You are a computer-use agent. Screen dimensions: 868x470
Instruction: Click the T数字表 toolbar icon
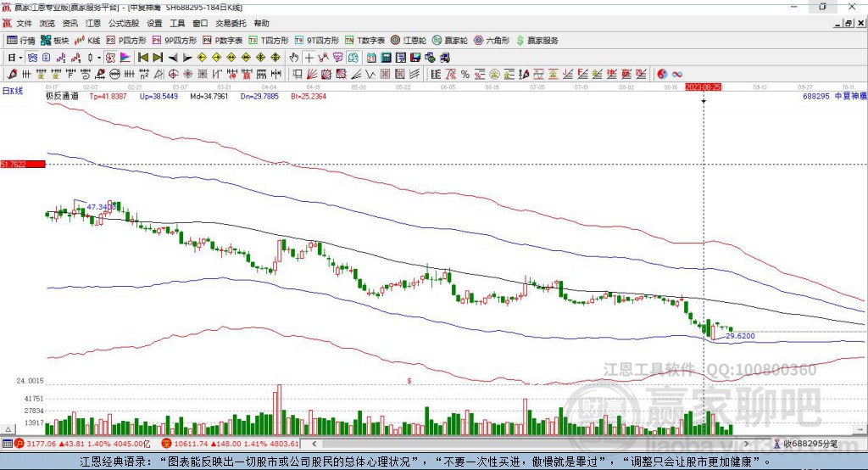click(364, 41)
